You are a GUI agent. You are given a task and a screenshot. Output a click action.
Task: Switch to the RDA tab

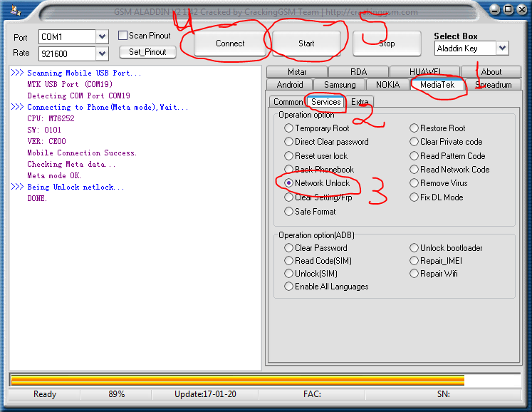click(359, 72)
